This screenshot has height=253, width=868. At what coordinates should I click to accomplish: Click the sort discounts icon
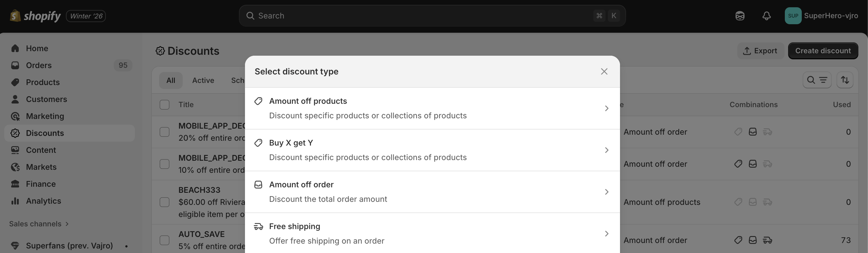[x=845, y=80]
